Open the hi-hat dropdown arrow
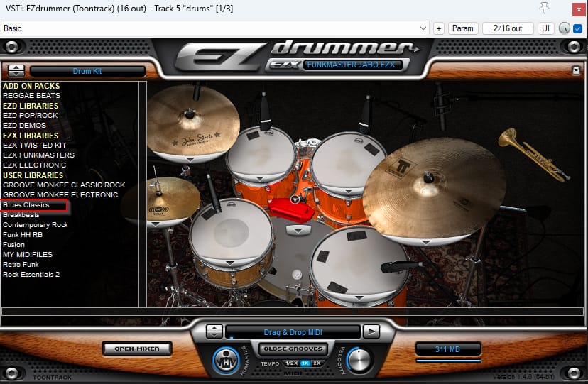Image resolution: width=588 pixels, height=384 pixels. pyautogui.click(x=156, y=224)
